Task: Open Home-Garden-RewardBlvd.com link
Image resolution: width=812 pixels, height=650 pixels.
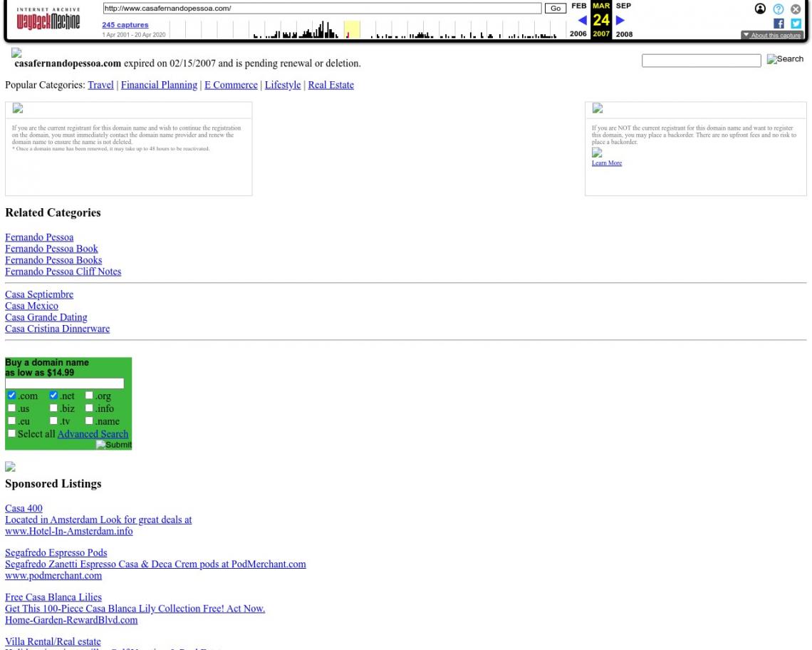Action: [x=71, y=621]
